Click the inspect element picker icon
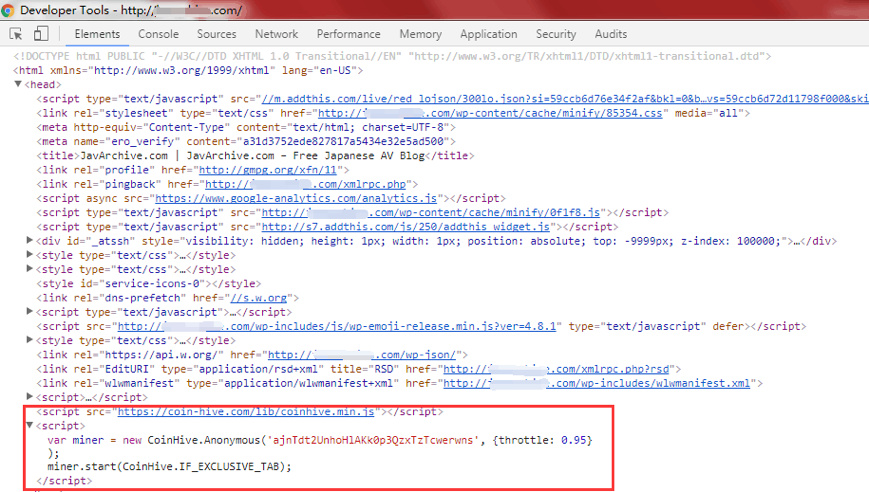 click(x=16, y=34)
